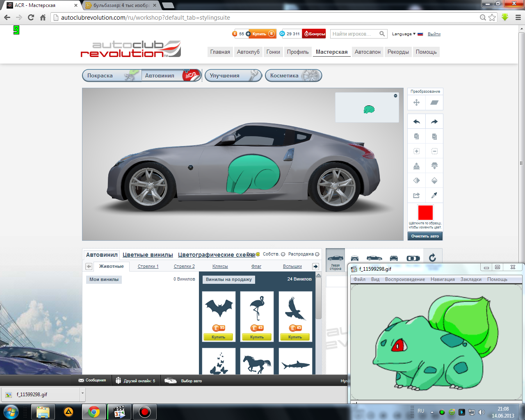Open the Покраска paint section
Image resolution: width=525 pixels, height=420 pixels.
pos(112,75)
